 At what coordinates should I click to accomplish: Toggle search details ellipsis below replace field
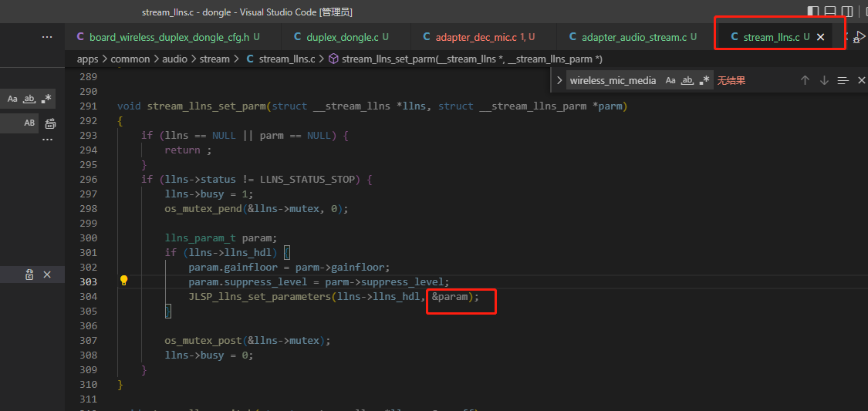tap(48, 140)
